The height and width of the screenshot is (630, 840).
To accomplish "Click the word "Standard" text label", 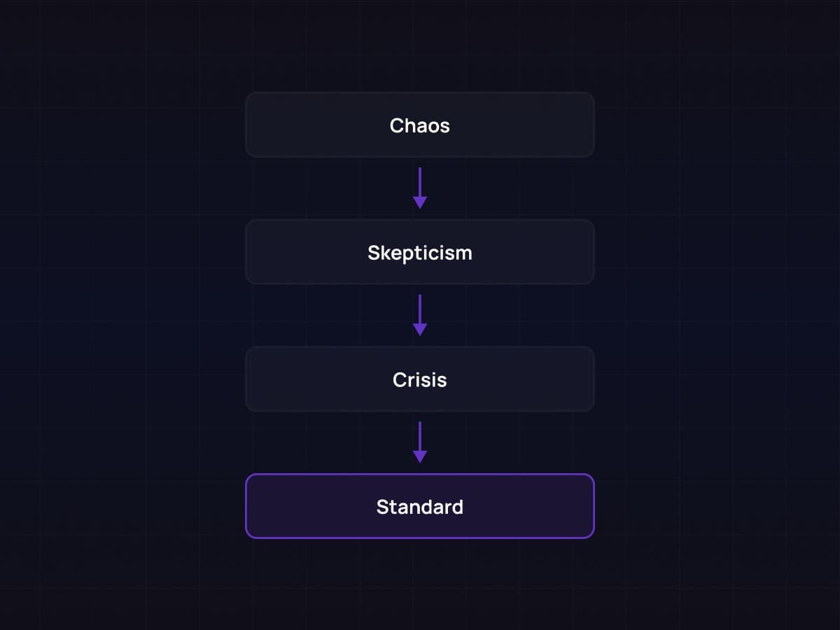I will click(420, 507).
